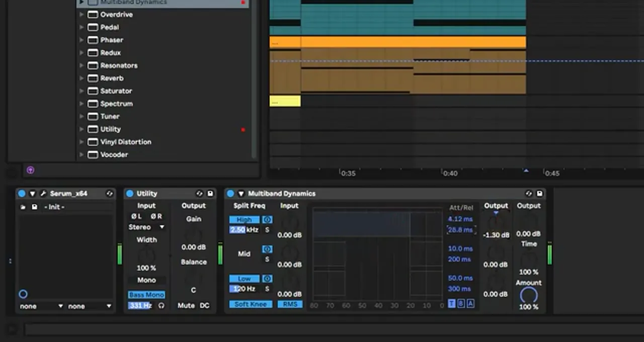Image resolution: width=644 pixels, height=342 pixels.
Task: Click Bass Mono audition headphone icon
Action: (162, 305)
